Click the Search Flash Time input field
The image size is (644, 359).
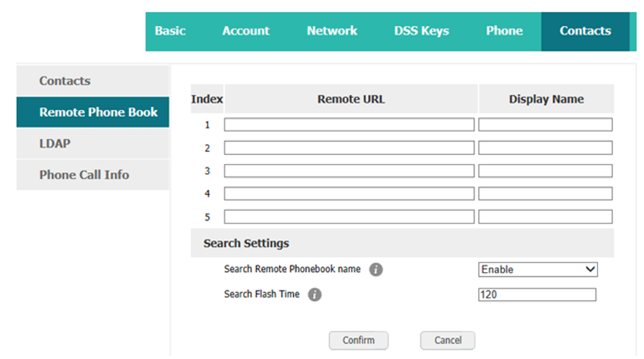[x=537, y=295]
